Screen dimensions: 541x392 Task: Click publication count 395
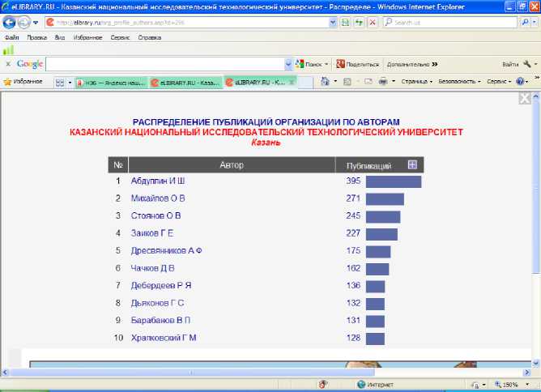(353, 181)
